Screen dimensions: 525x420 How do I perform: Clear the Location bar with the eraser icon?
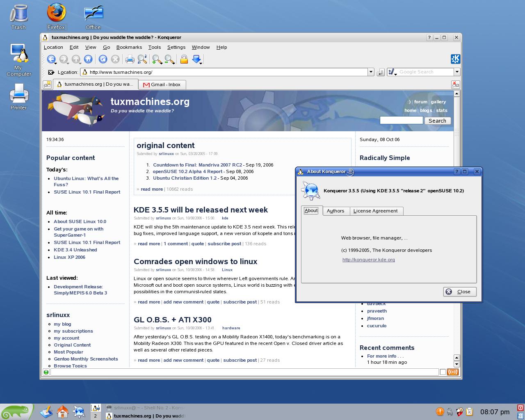click(51, 72)
